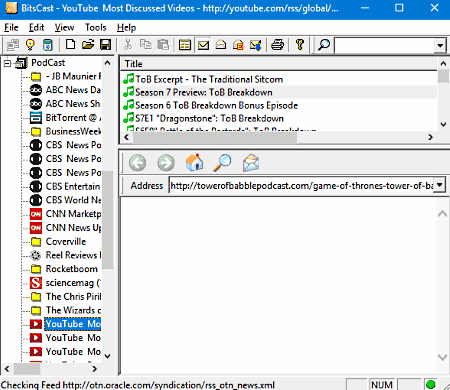Screen dimensions: 450x390
Task: Click the toolbar search input field
Action: click(x=384, y=45)
